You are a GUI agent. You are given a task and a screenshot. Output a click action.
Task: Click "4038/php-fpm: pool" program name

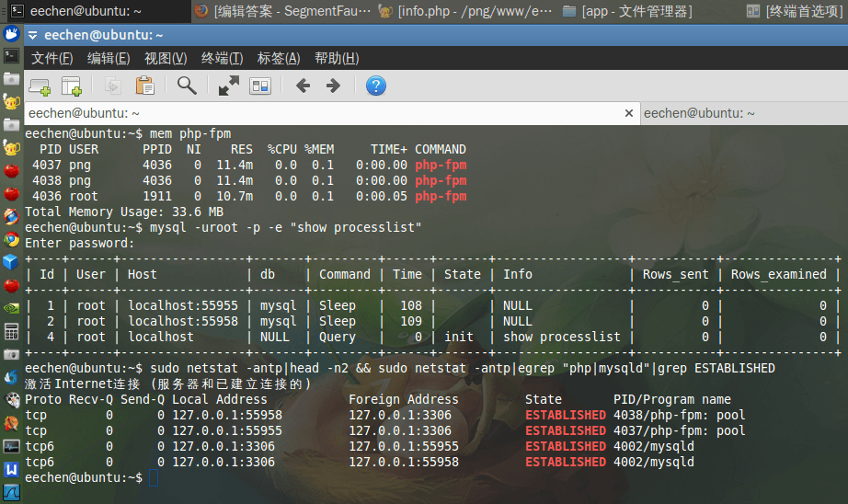click(x=680, y=415)
